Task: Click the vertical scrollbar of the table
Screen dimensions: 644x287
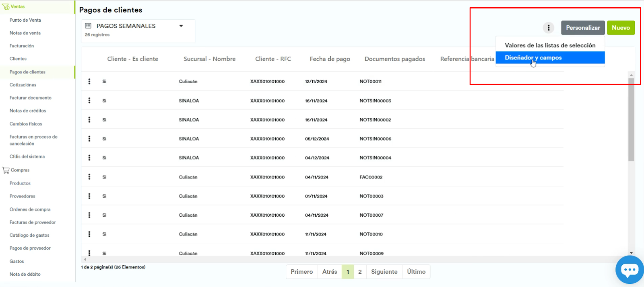Action: [631, 121]
